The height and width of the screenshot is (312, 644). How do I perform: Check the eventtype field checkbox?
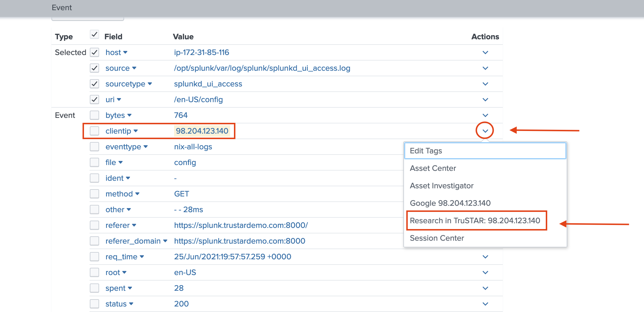[94, 147]
